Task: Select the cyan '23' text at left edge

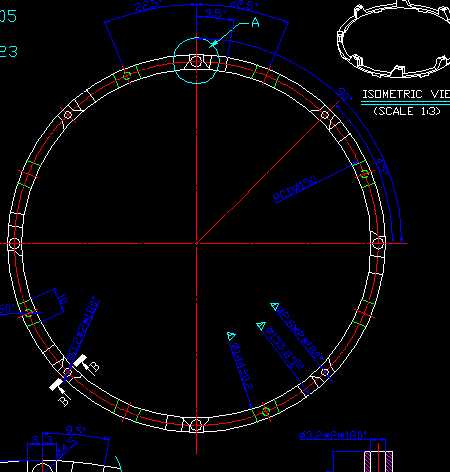Action: [9, 52]
